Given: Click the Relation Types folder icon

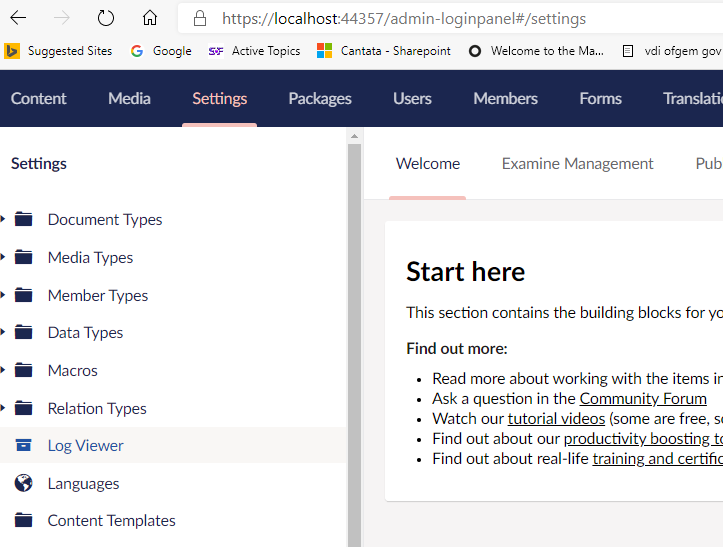Looking at the screenshot, I should tap(24, 408).
